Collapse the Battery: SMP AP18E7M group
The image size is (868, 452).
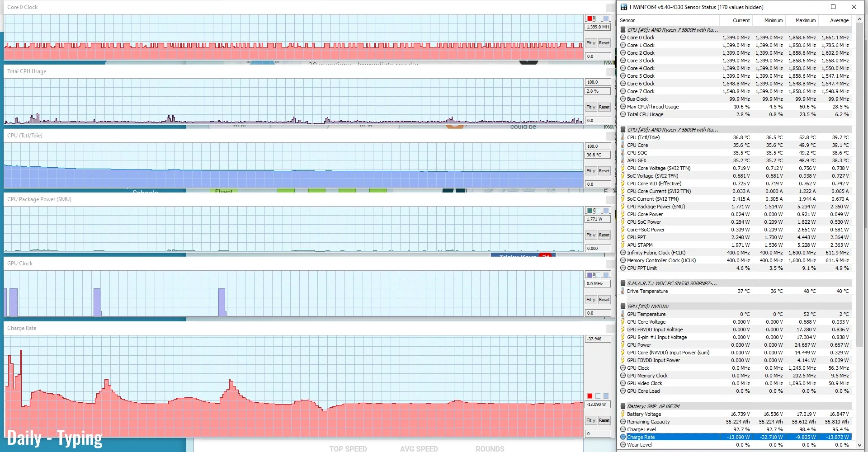coord(623,406)
